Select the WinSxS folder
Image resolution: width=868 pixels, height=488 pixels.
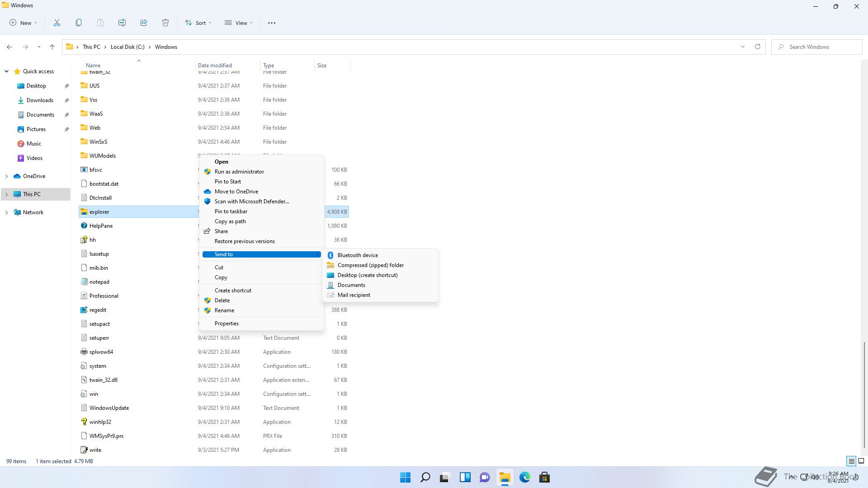tap(98, 142)
